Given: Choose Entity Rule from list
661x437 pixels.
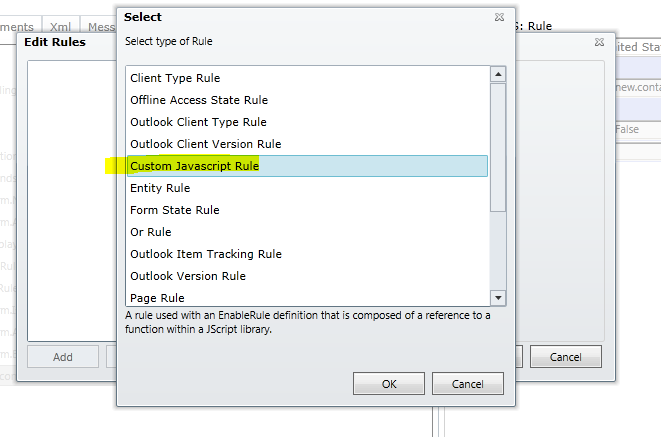Looking at the screenshot, I should click(160, 188).
